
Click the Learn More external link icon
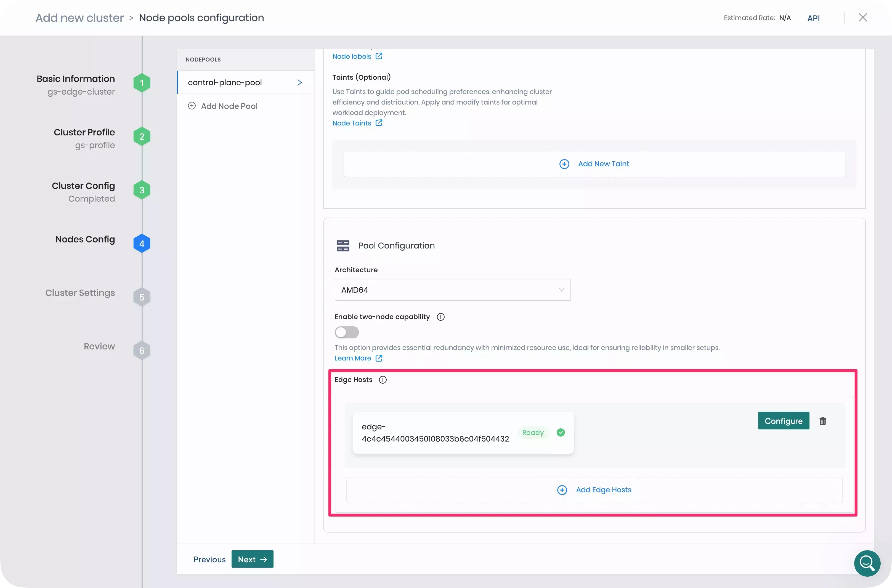tap(378, 358)
